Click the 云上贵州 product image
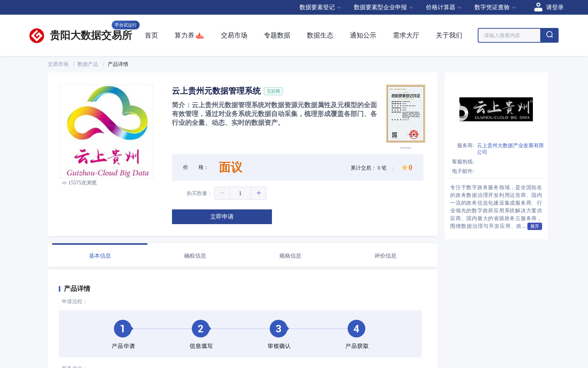This screenshot has height=368, width=588. tap(107, 131)
